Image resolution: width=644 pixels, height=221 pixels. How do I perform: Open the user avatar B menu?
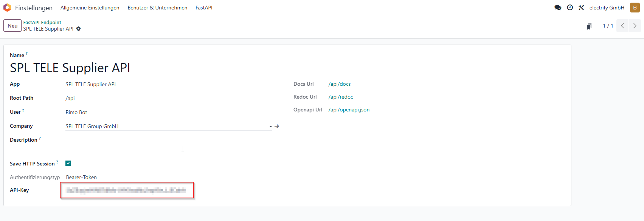[635, 8]
